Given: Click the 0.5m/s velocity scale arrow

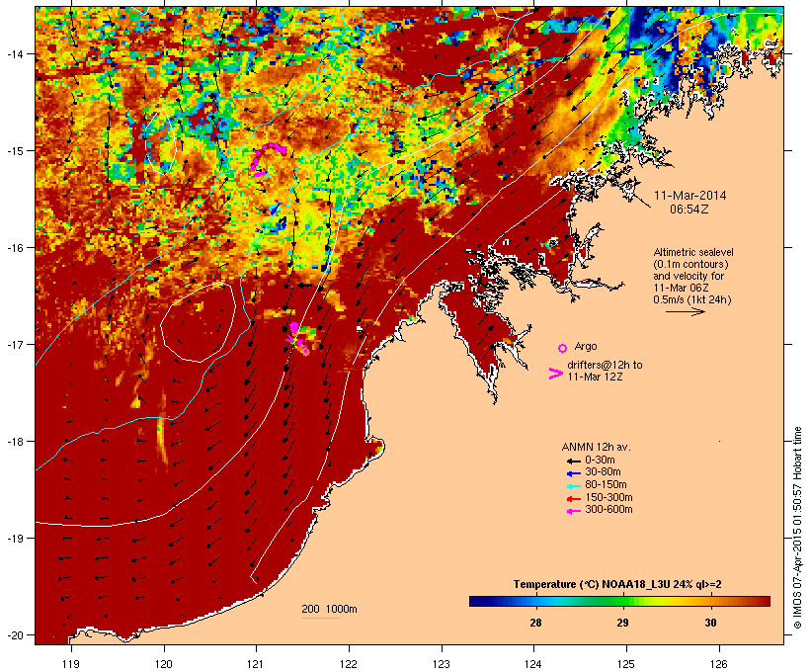Looking at the screenshot, I should [x=685, y=311].
